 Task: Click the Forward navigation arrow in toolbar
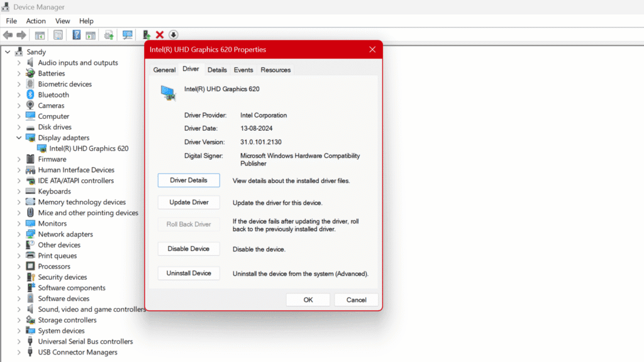21,35
